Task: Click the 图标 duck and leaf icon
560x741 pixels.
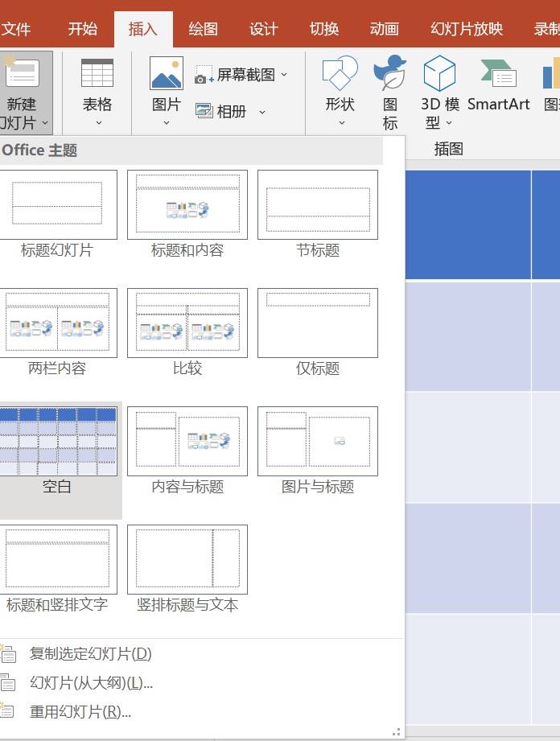Action: pos(390,72)
